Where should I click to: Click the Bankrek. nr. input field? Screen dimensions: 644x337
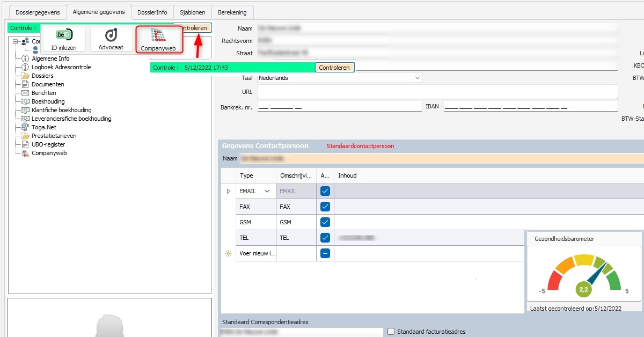pos(340,107)
